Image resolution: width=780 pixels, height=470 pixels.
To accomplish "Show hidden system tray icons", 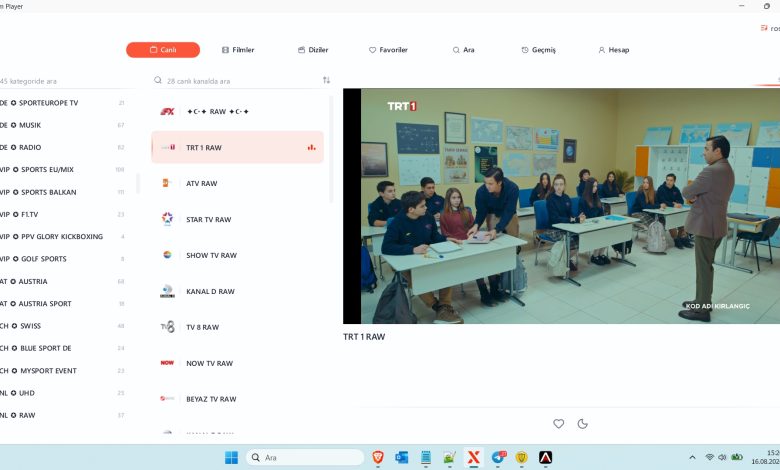I will (x=692, y=458).
